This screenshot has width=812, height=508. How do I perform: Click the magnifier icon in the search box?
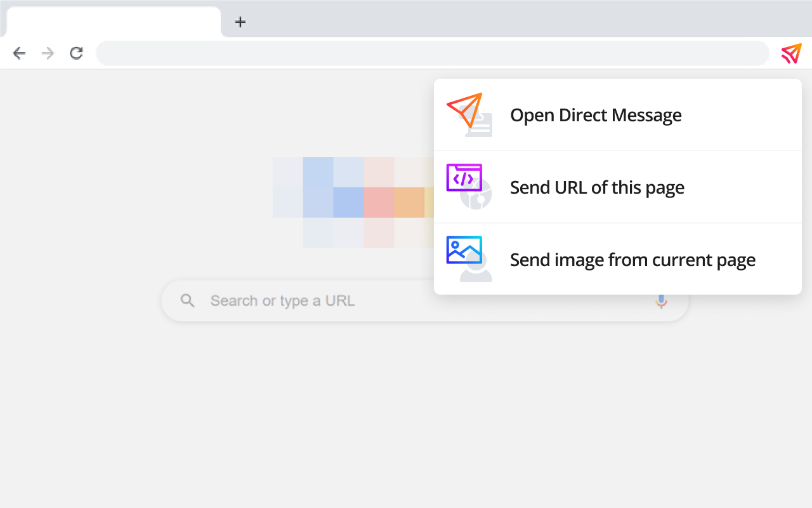(187, 300)
